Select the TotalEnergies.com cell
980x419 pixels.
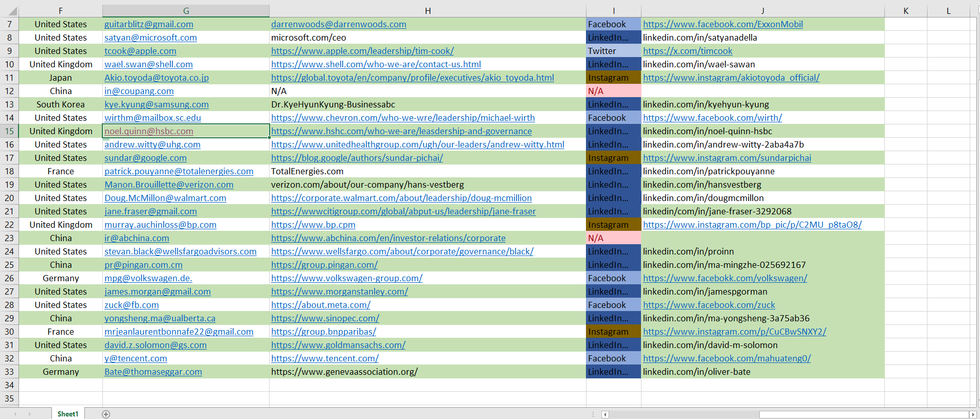427,171
